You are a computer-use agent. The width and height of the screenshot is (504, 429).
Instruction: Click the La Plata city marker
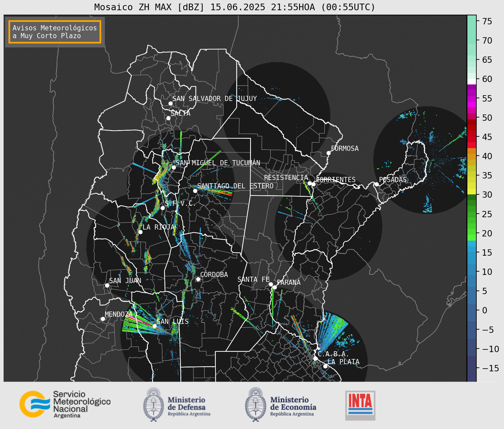pyautogui.click(x=325, y=366)
